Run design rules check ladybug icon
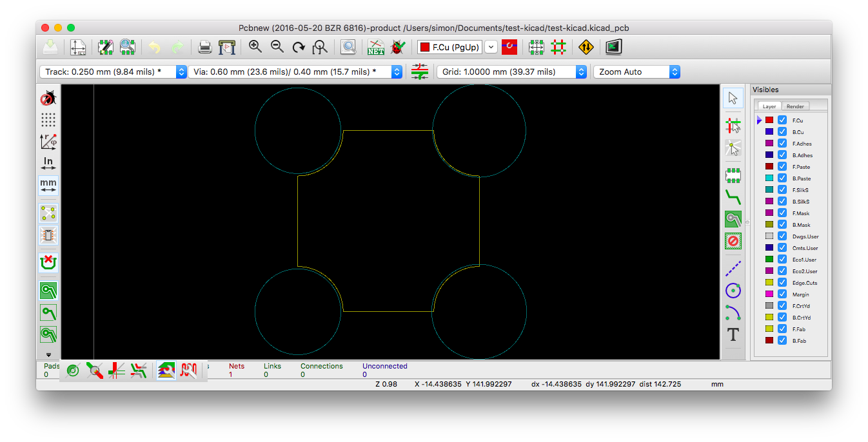 click(x=398, y=47)
